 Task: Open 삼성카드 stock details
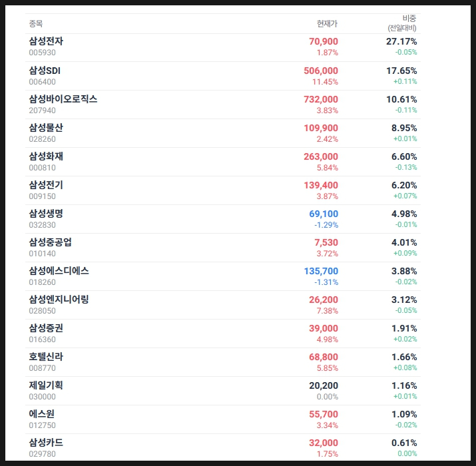tap(46, 442)
